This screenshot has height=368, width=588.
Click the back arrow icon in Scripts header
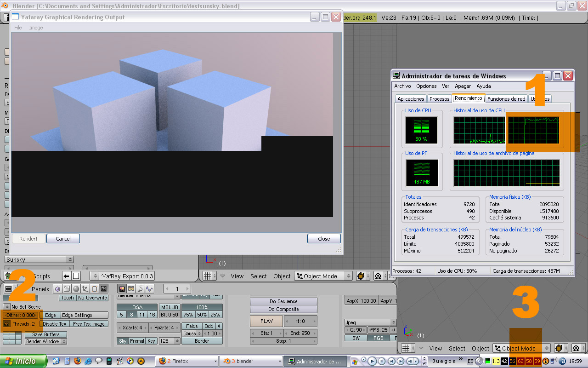(67, 276)
